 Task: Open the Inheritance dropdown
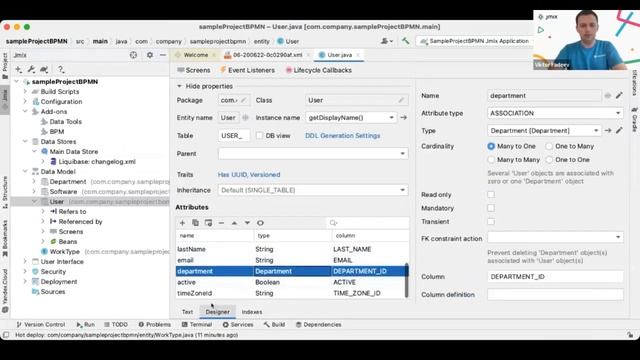click(313, 190)
